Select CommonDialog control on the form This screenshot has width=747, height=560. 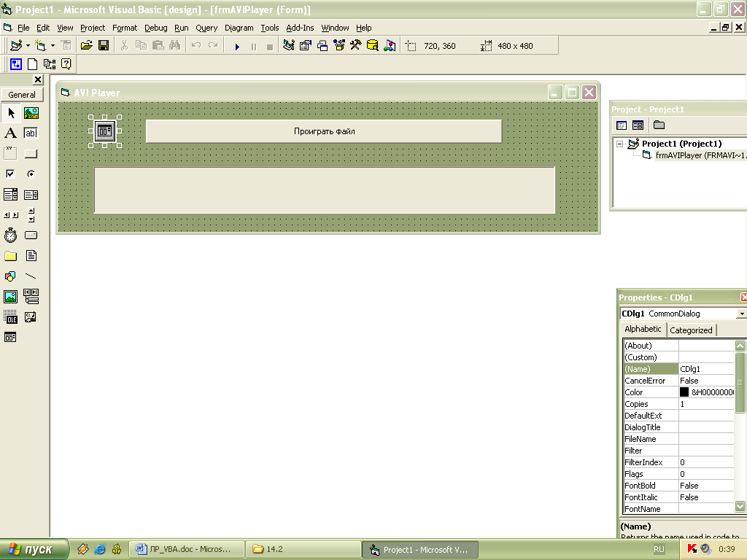tap(105, 131)
